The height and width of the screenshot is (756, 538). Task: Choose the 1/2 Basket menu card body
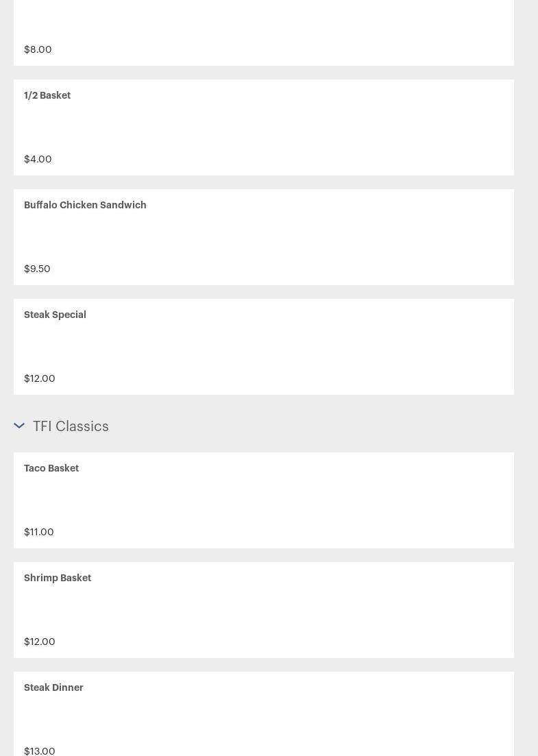(264, 127)
